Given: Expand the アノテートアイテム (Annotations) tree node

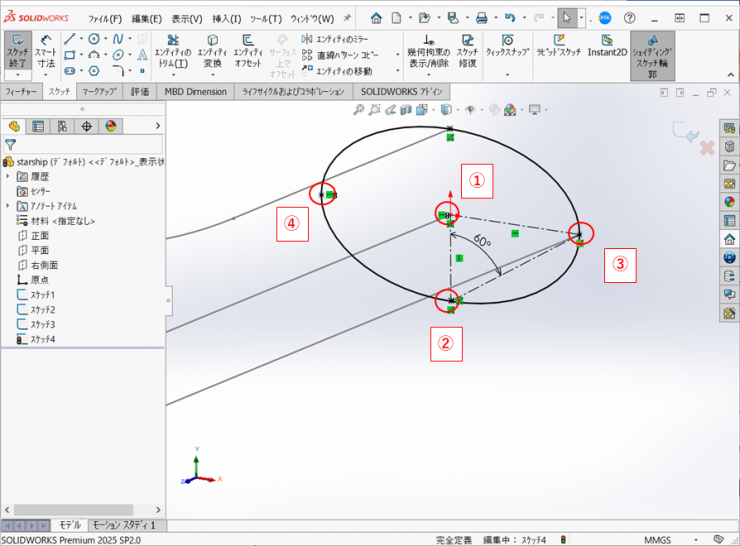Looking at the screenshot, I should pos(8,205).
